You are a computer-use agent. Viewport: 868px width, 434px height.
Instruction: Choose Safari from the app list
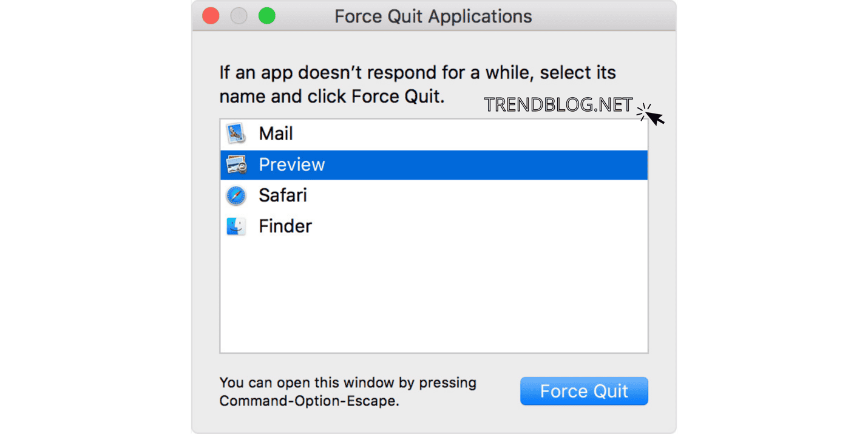coord(434,195)
